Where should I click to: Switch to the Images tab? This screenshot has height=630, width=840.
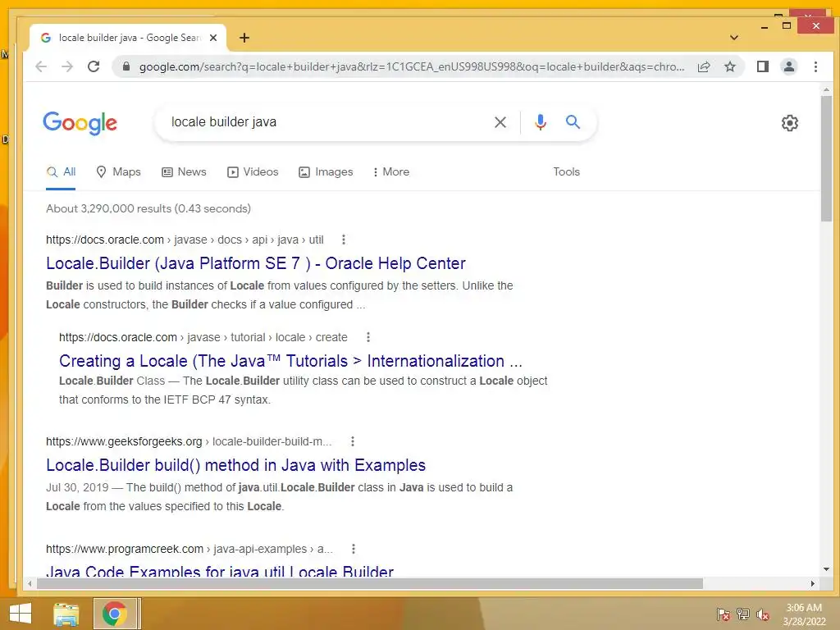[326, 172]
